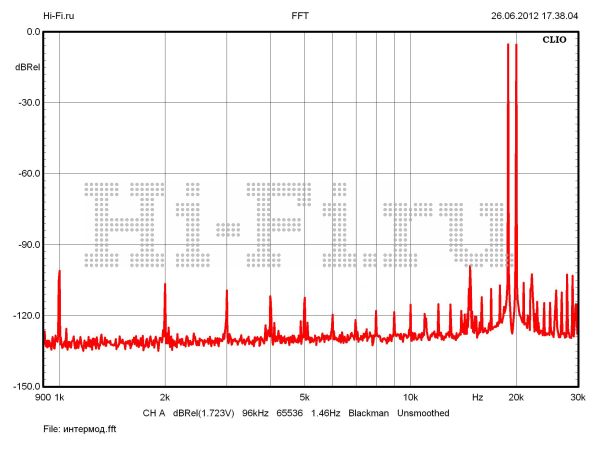Viewport: 600px width, 450px height.
Task: Click the Unsmoothed label in the footer
Action: click(x=424, y=412)
